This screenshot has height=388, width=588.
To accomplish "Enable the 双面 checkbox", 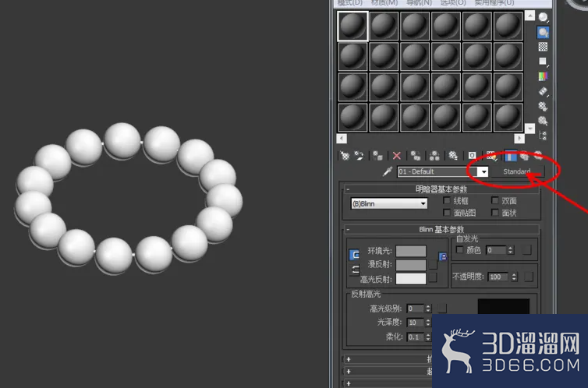I will click(495, 200).
